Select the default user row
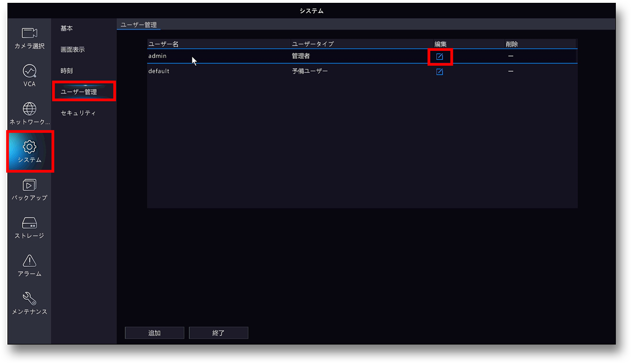632x364 pixels. tap(362, 71)
